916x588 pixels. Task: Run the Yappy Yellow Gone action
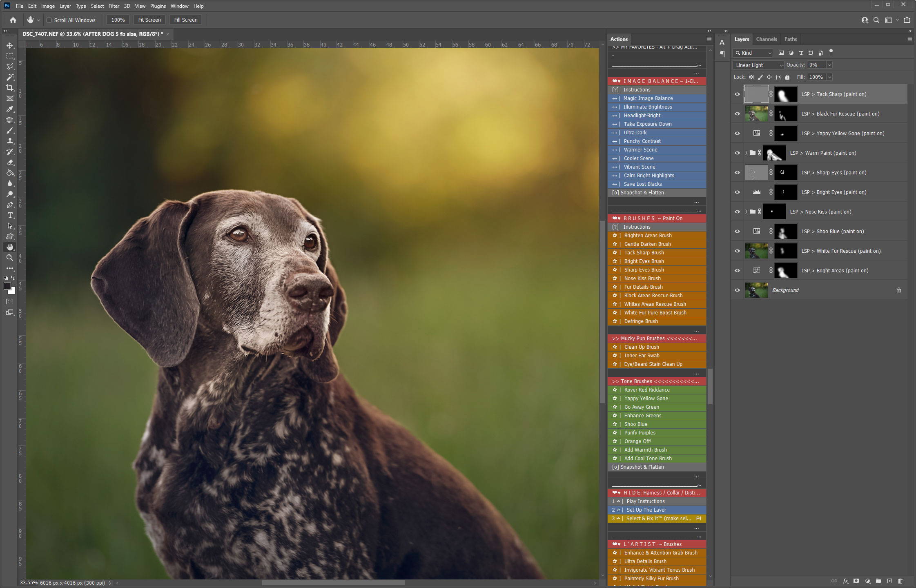657,399
